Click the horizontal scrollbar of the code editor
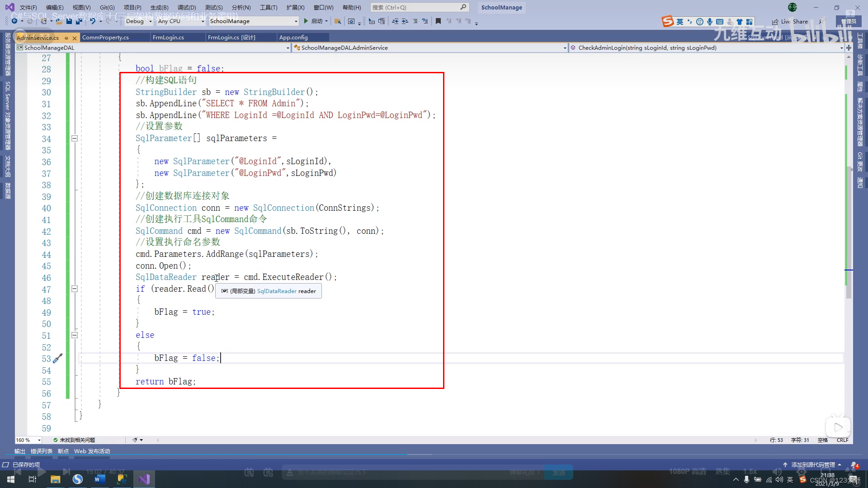Viewport: 868px width, 488px height. 457,440
